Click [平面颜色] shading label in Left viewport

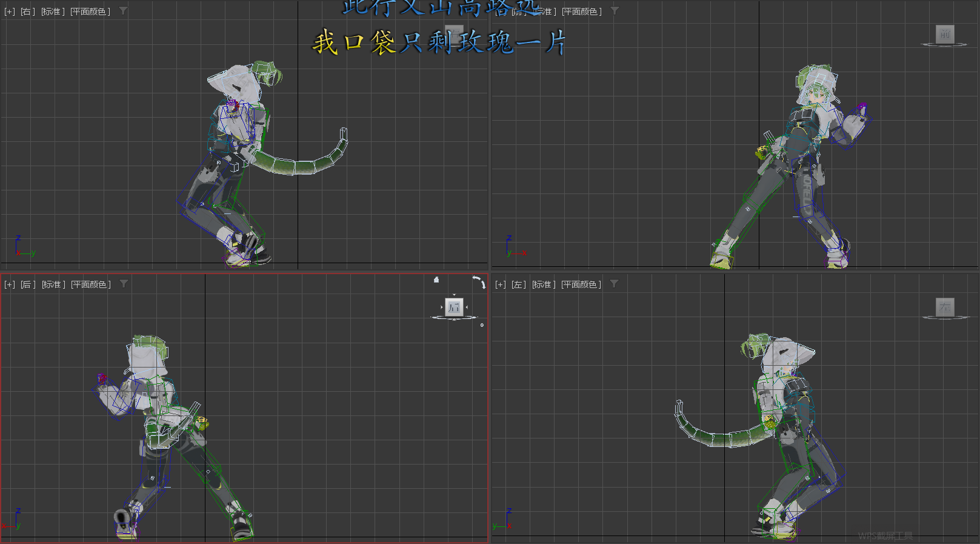(581, 284)
